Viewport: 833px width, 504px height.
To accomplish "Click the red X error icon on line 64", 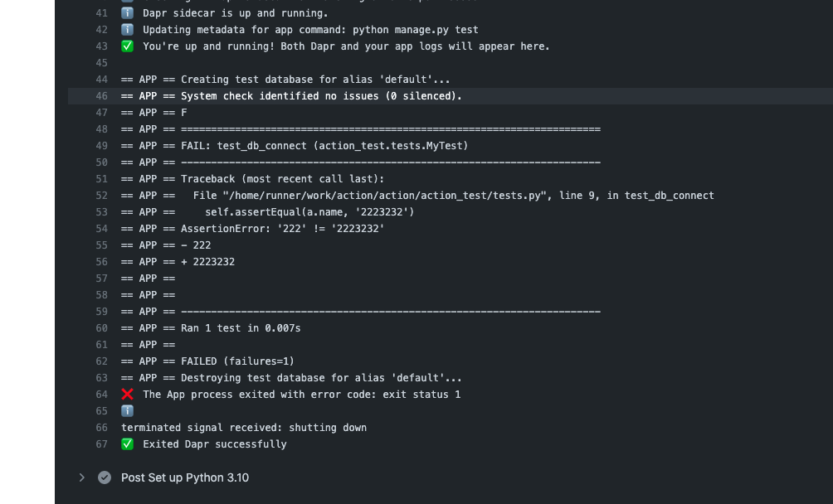I will 126,394.
